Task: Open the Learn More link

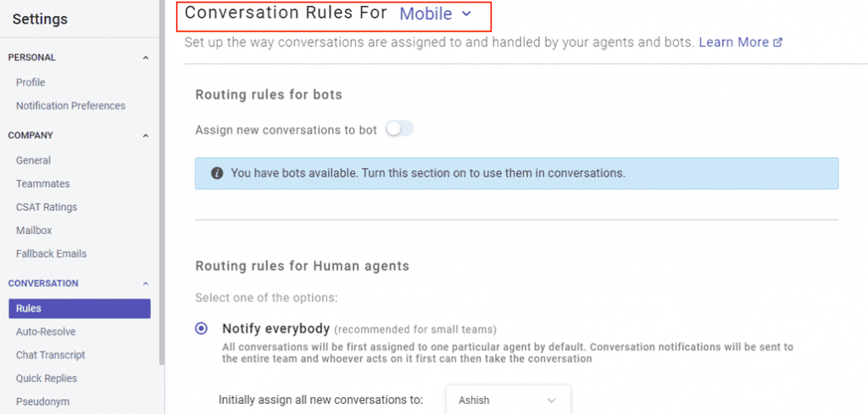Action: click(734, 42)
